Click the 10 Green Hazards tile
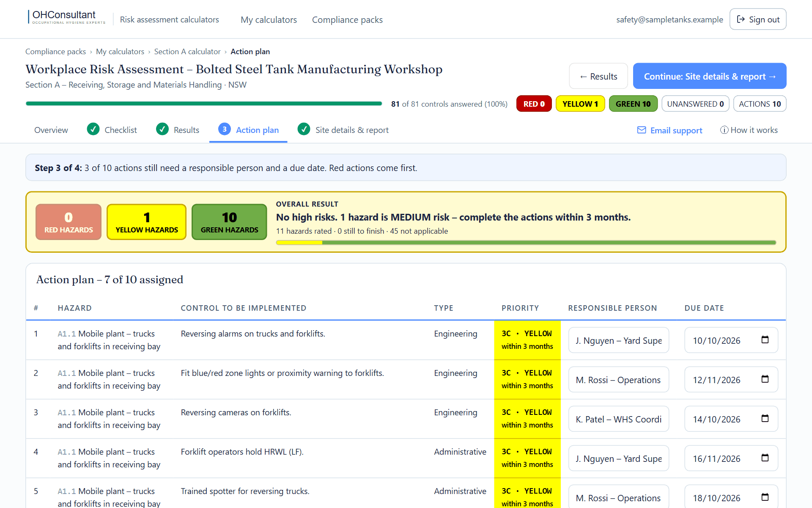Image resolution: width=812 pixels, height=508 pixels. coord(229,222)
